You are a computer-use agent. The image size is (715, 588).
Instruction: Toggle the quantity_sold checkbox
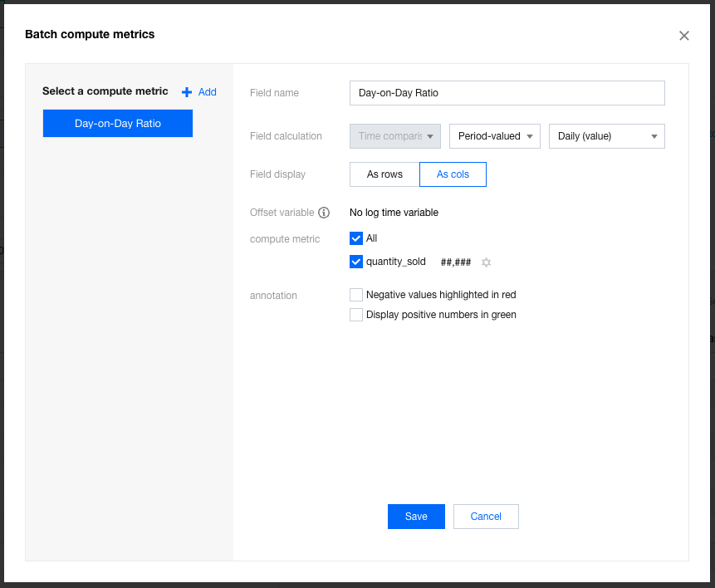pyautogui.click(x=356, y=262)
